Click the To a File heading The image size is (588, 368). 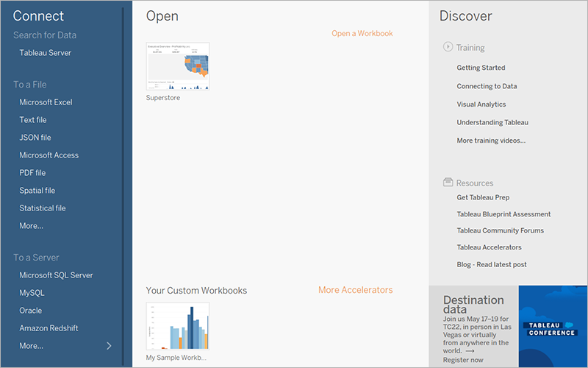click(x=30, y=85)
